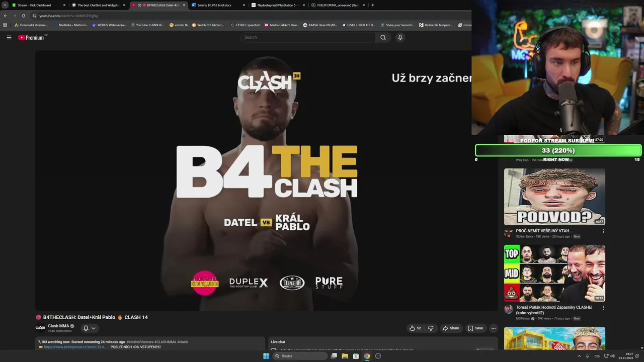Image resolution: width=644 pixels, height=362 pixels.
Task: Open the TOP MID tier list video thumbnail
Action: point(554,273)
